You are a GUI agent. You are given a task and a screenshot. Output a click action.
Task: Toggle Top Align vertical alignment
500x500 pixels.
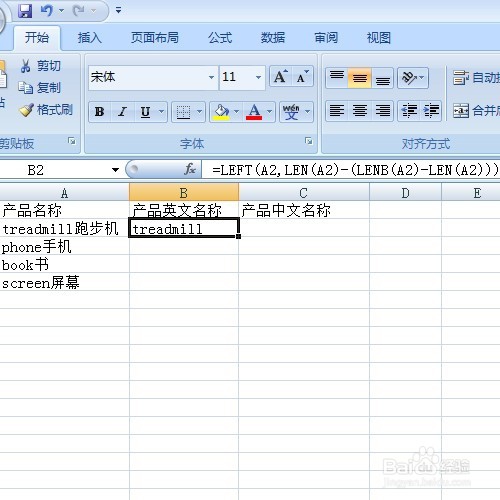pyautogui.click(x=337, y=78)
